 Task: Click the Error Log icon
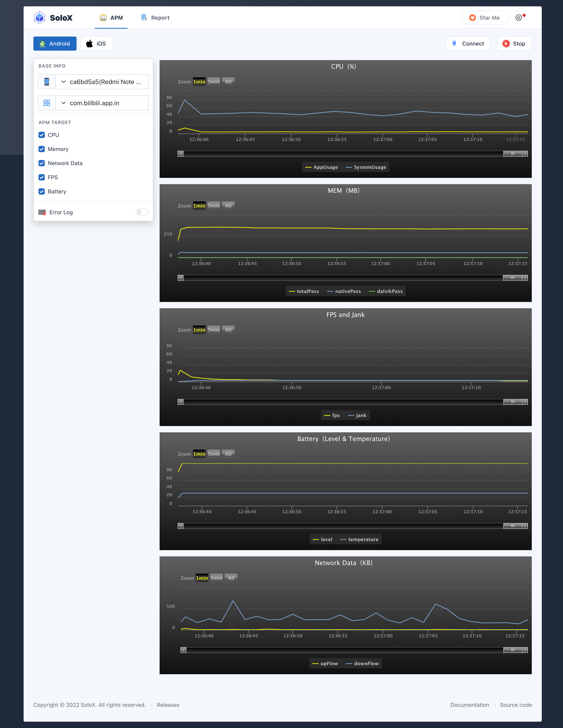click(x=42, y=212)
